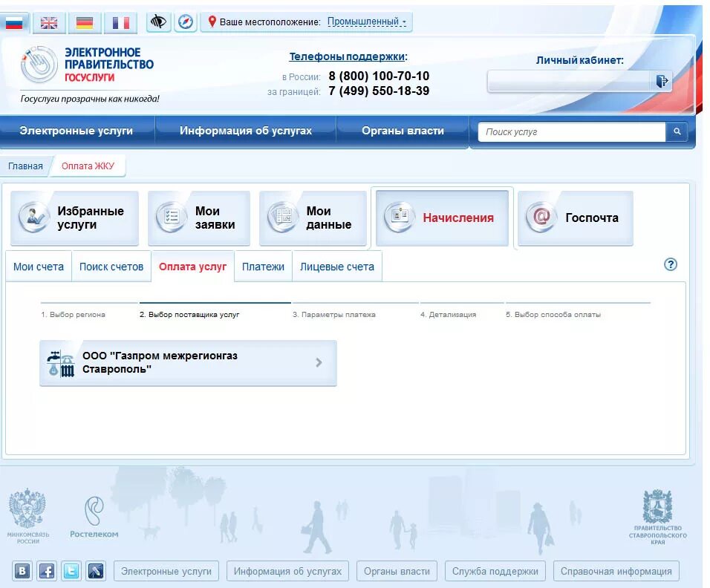Click footer Органы власти button
The image size is (710, 588).
397,571
